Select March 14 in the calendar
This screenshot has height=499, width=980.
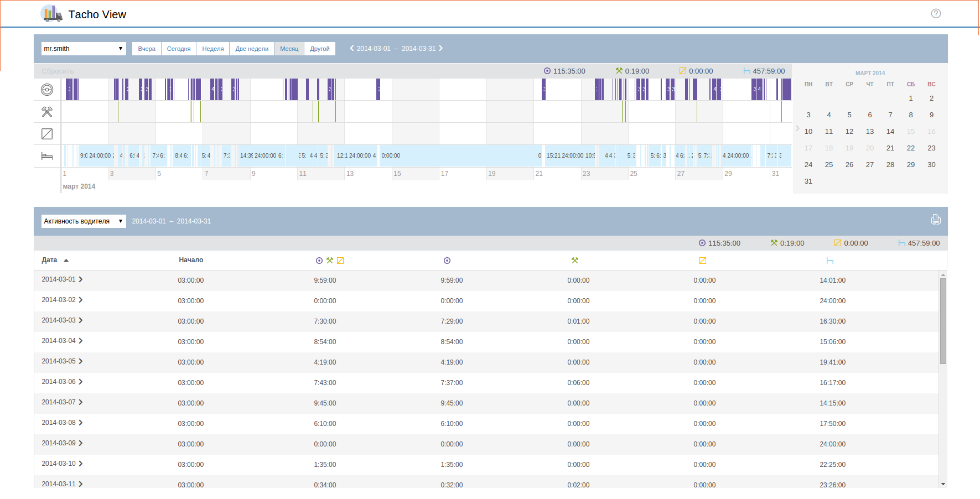(890, 132)
